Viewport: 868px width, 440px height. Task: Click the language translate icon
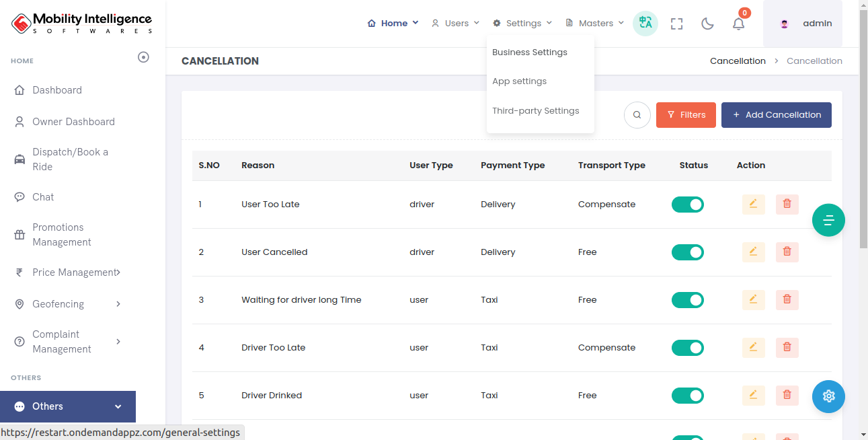(645, 24)
